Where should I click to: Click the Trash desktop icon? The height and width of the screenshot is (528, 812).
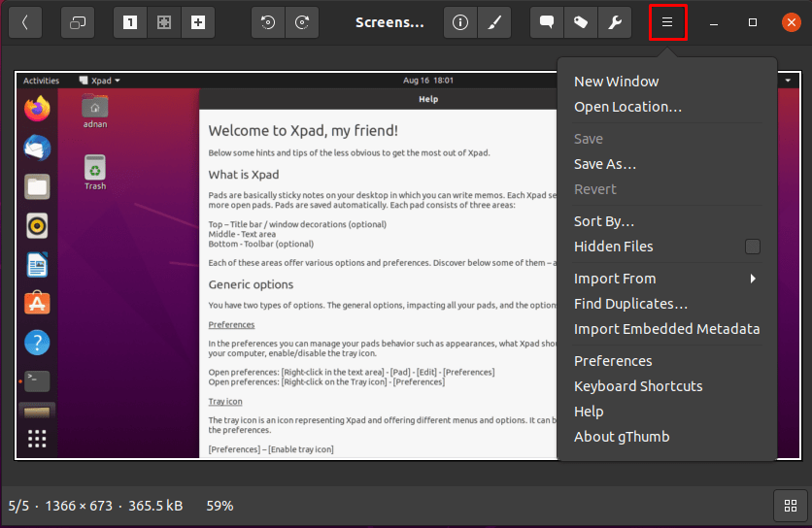(95, 173)
